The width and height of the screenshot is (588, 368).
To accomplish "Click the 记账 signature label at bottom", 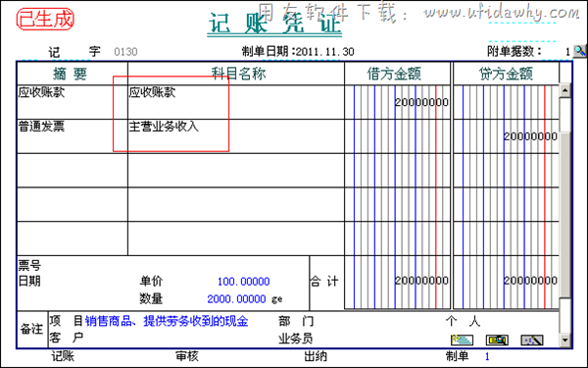I will (x=63, y=356).
